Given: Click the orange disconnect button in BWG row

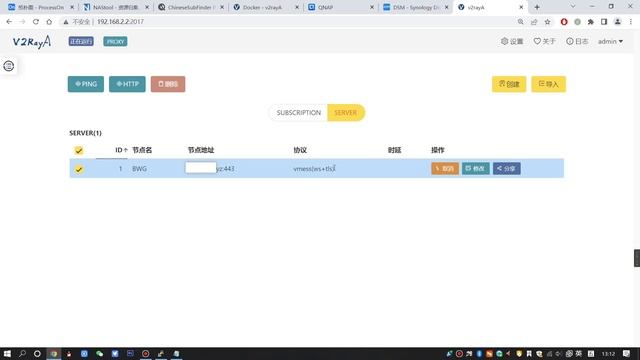Looking at the screenshot, I should pyautogui.click(x=445, y=169).
